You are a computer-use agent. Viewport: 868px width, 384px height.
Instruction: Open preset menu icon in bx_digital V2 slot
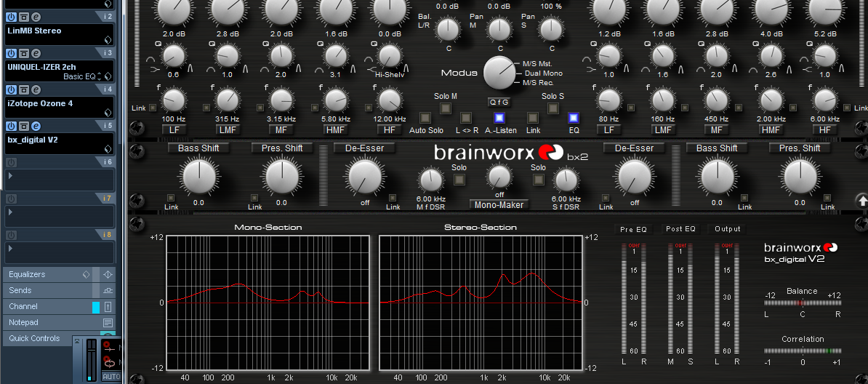pyautogui.click(x=108, y=149)
